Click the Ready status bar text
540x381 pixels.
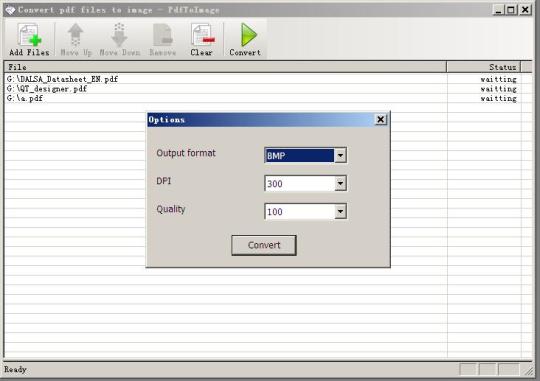coord(15,369)
